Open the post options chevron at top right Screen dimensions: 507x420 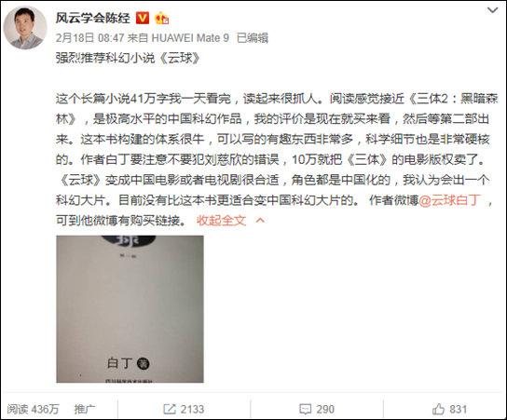(492, 10)
